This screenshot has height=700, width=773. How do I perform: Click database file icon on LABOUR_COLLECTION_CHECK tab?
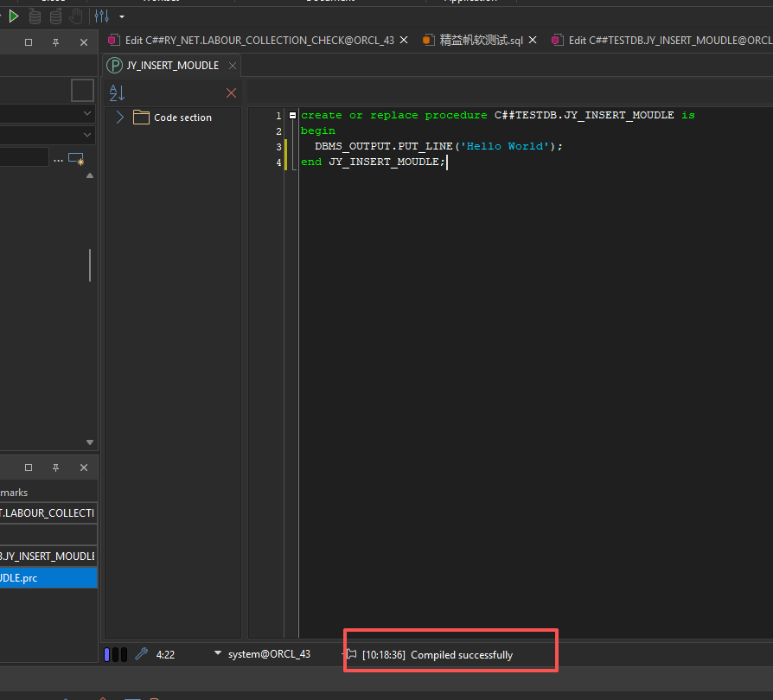click(114, 41)
